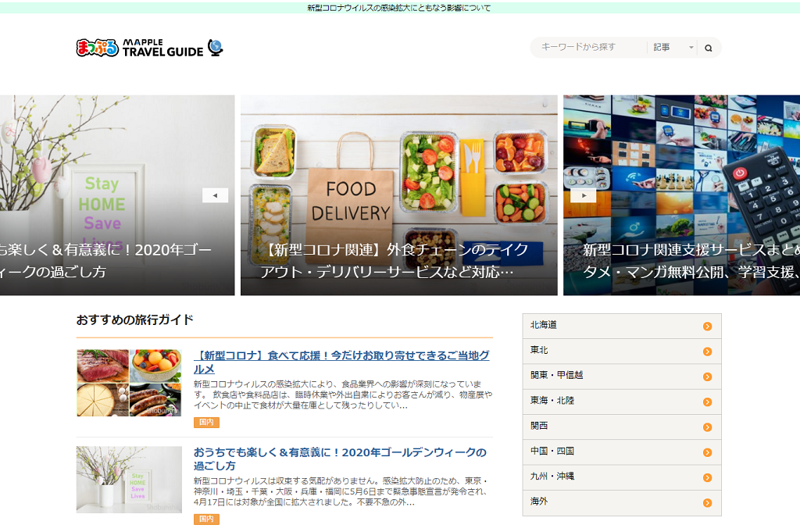The width and height of the screenshot is (800, 532).
Task: Click the Golden Week article description text
Action: (341, 491)
